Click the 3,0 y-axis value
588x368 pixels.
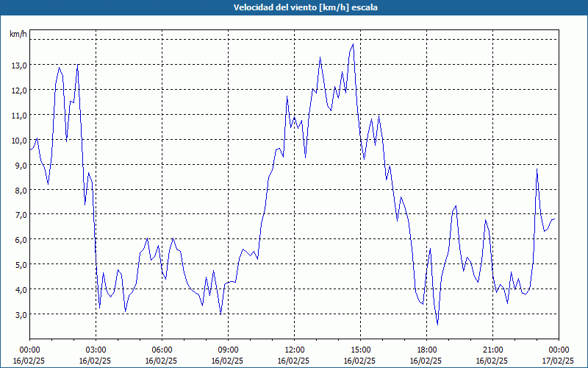pyautogui.click(x=21, y=315)
